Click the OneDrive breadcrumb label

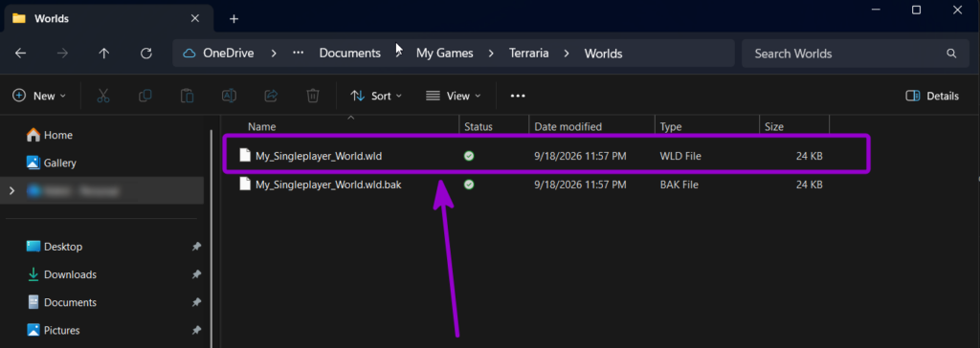coord(228,54)
